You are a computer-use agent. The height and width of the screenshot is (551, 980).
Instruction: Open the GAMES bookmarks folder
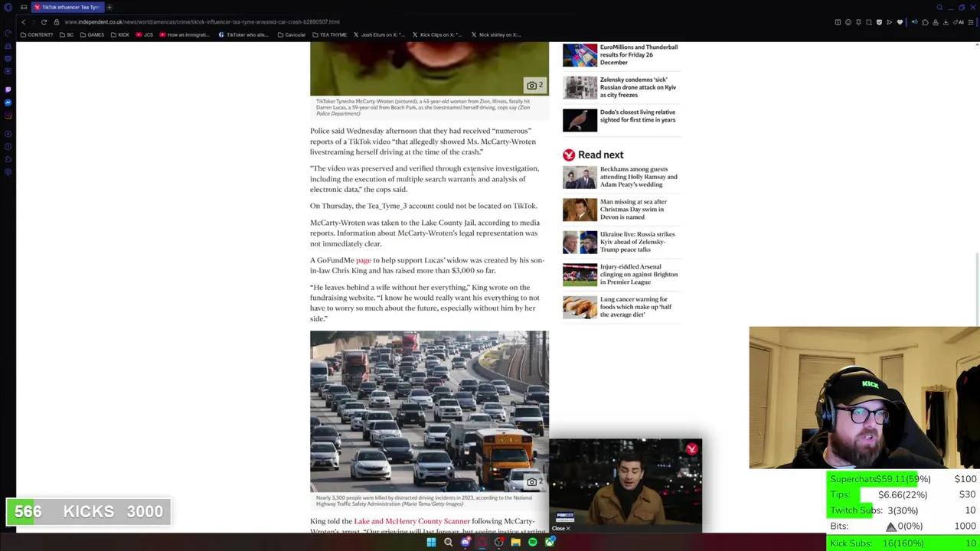click(92, 34)
